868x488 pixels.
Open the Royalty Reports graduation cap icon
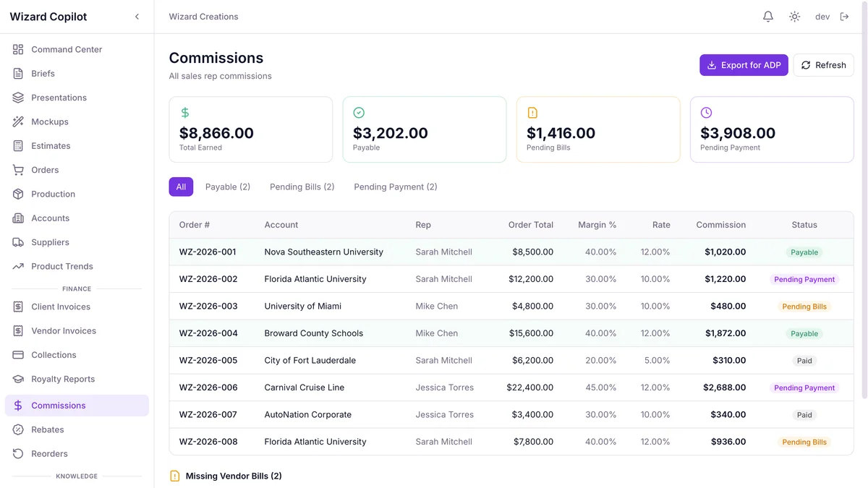point(18,379)
